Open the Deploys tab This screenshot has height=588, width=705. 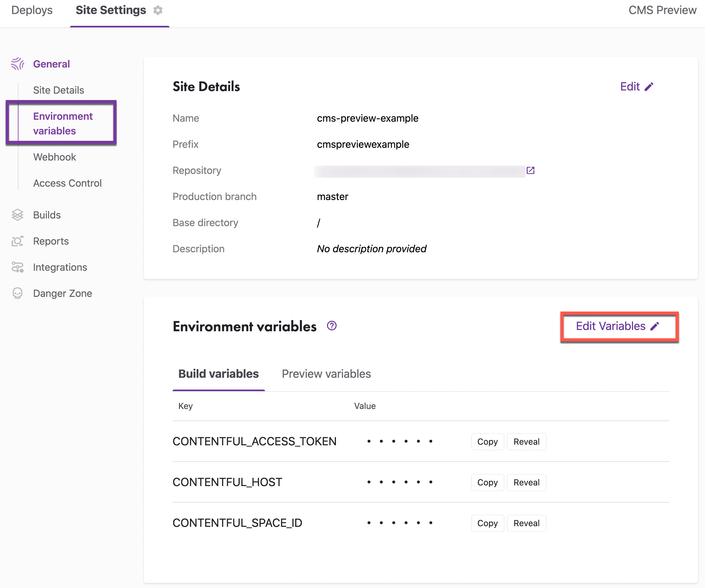32,11
